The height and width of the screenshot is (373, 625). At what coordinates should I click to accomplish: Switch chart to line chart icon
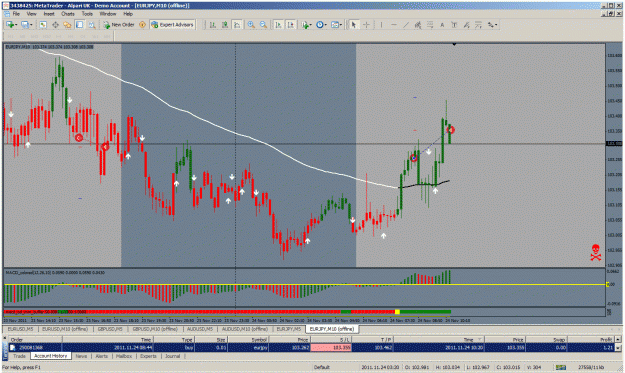click(237, 25)
